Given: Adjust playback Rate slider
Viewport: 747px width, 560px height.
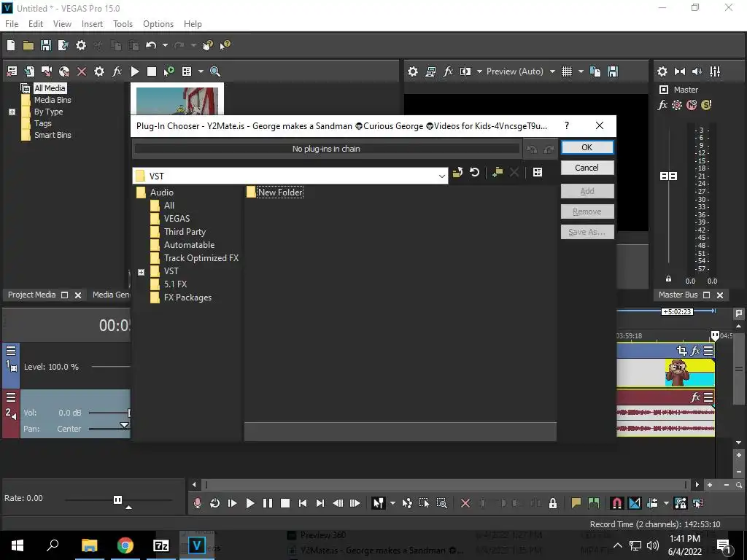Looking at the screenshot, I should [117, 499].
